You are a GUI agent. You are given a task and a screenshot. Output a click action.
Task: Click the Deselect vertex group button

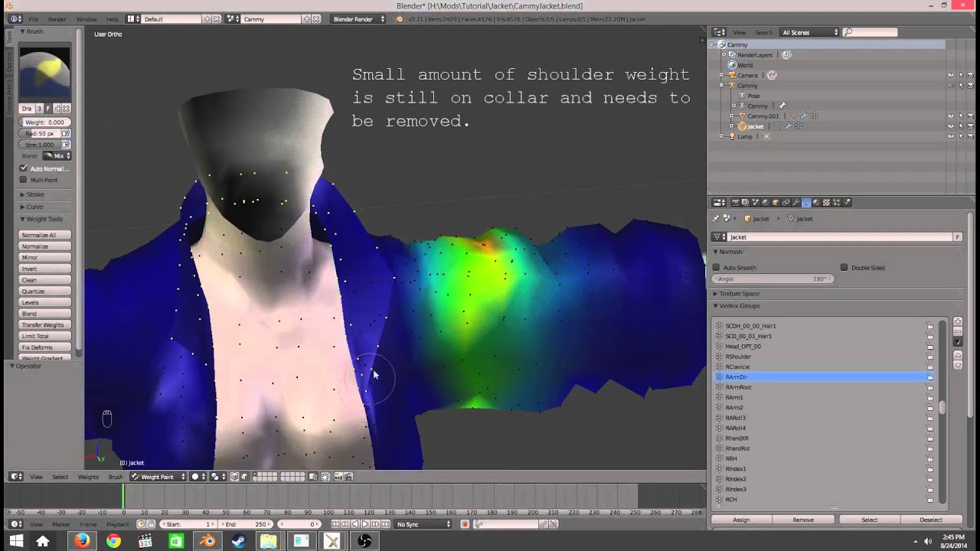coord(931,520)
